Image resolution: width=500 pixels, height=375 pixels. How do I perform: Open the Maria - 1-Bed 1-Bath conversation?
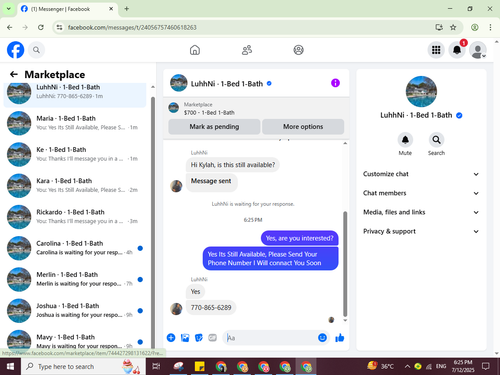pos(75,123)
